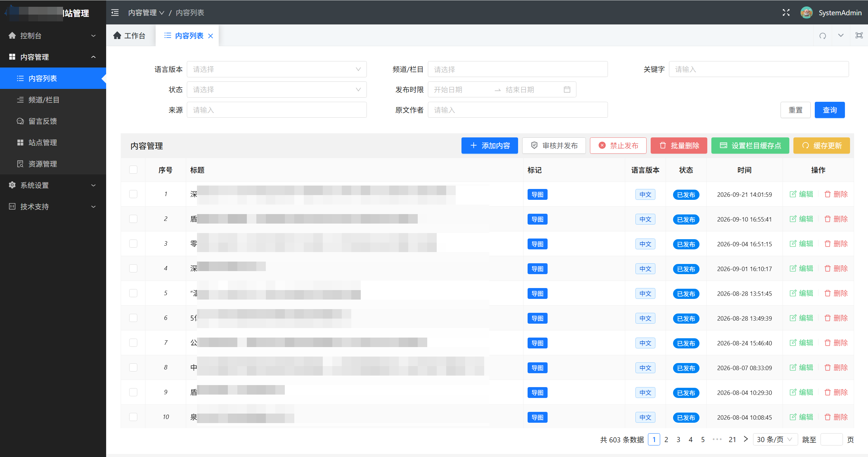Expand 系统设置 sidebar menu

point(53,185)
